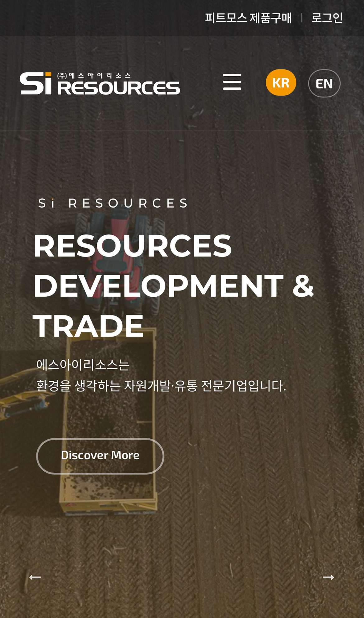Click the '환경을 생각하는 자원개발·유통 전문기업입니다.' text

coord(161,385)
